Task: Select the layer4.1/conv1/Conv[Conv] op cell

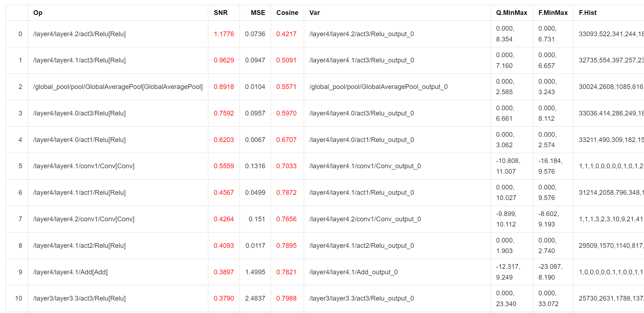Action: click(x=84, y=166)
